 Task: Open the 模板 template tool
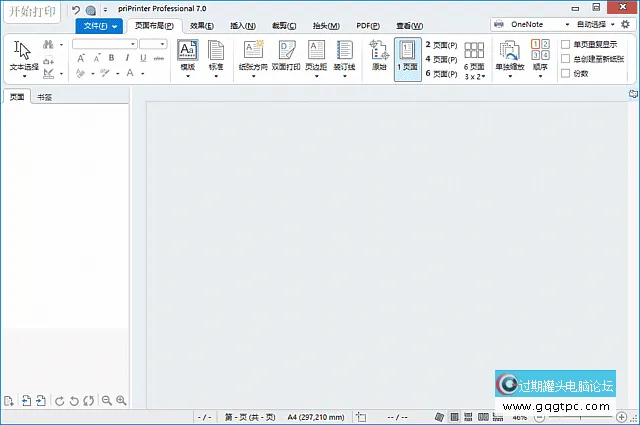coord(187,57)
